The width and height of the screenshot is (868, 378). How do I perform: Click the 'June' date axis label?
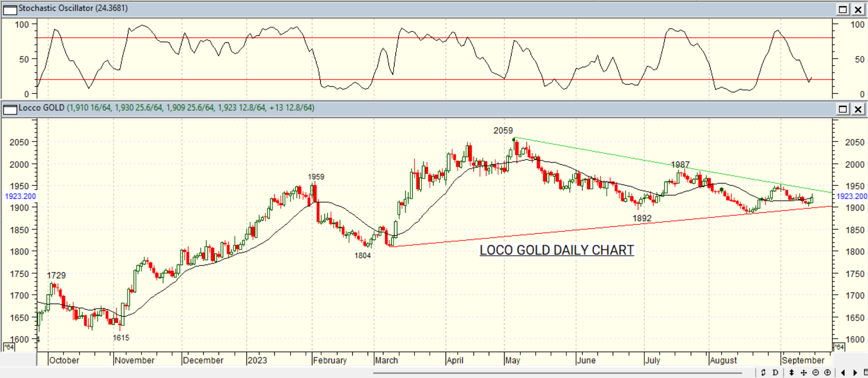coord(586,360)
